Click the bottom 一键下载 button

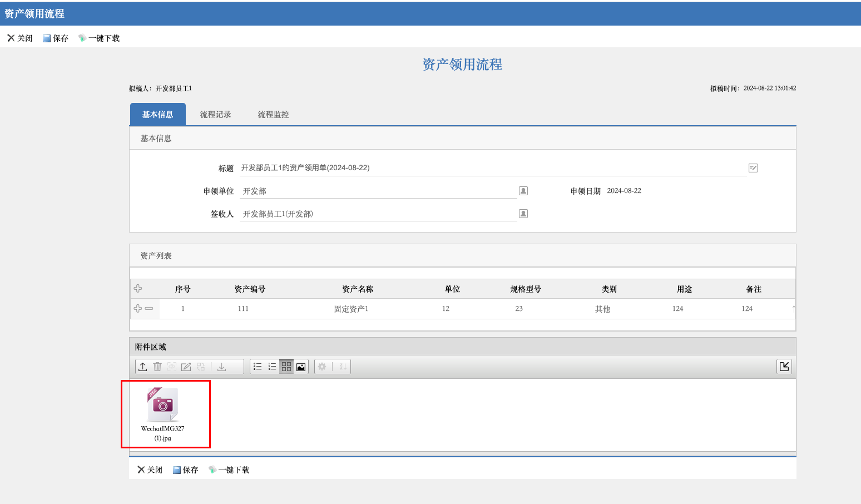pos(229,470)
